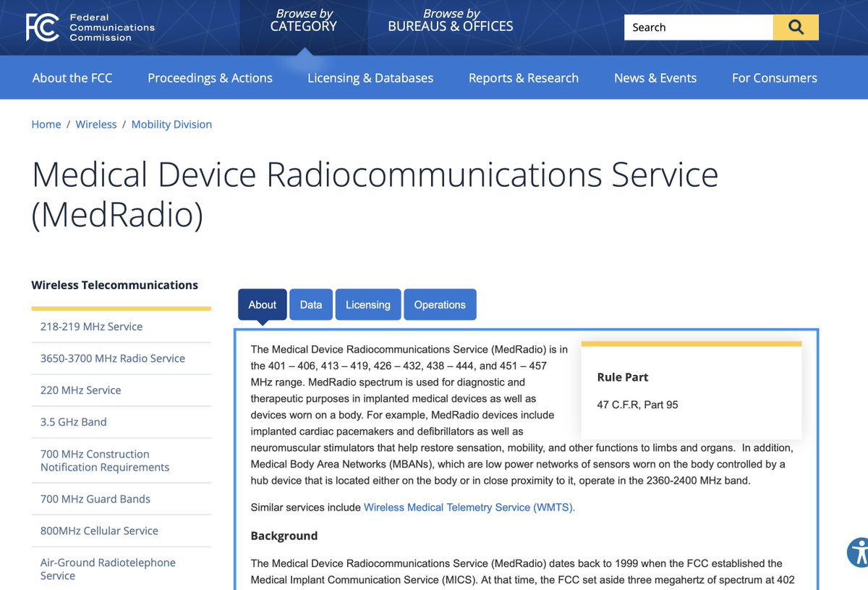The height and width of the screenshot is (590, 868).
Task: Go to Wireless breadcrumb link
Action: click(x=96, y=125)
